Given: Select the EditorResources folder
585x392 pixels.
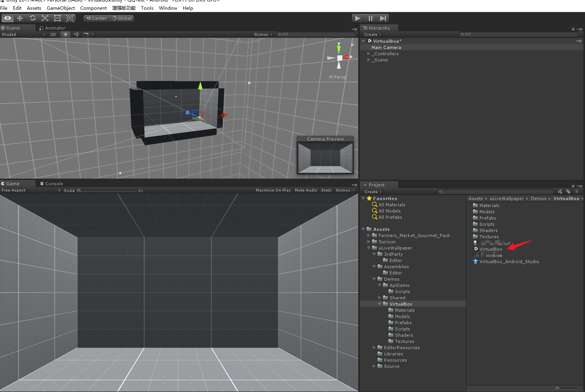Looking at the screenshot, I should click(x=402, y=348).
